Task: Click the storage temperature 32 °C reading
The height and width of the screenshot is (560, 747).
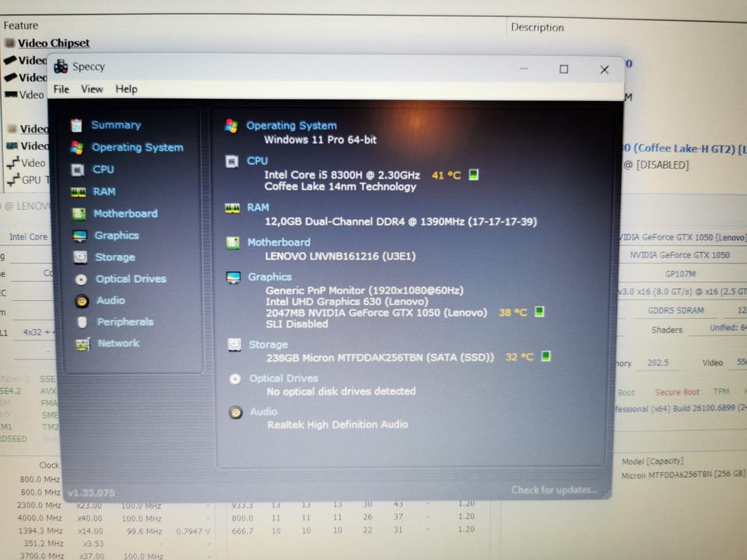Action: click(x=519, y=357)
